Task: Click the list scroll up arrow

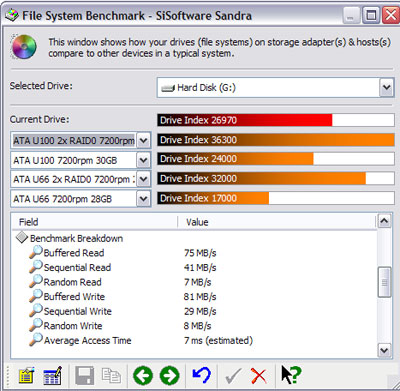Action: (384, 221)
